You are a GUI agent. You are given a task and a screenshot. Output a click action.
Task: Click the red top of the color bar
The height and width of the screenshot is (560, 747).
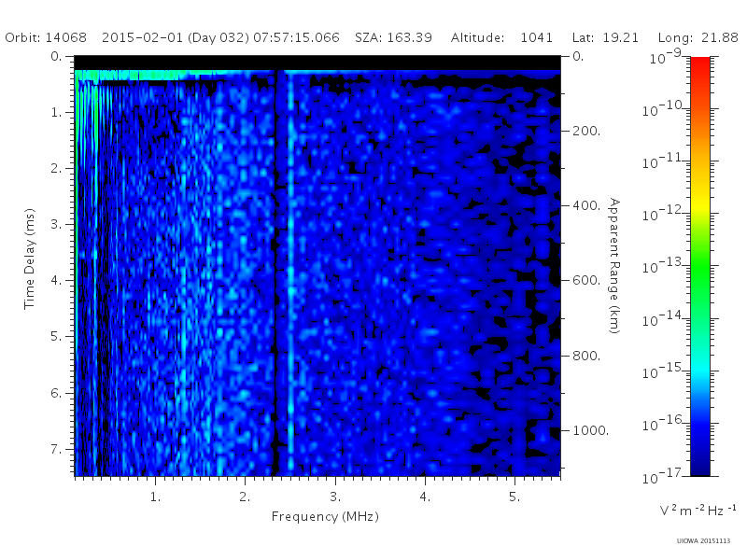click(x=699, y=66)
